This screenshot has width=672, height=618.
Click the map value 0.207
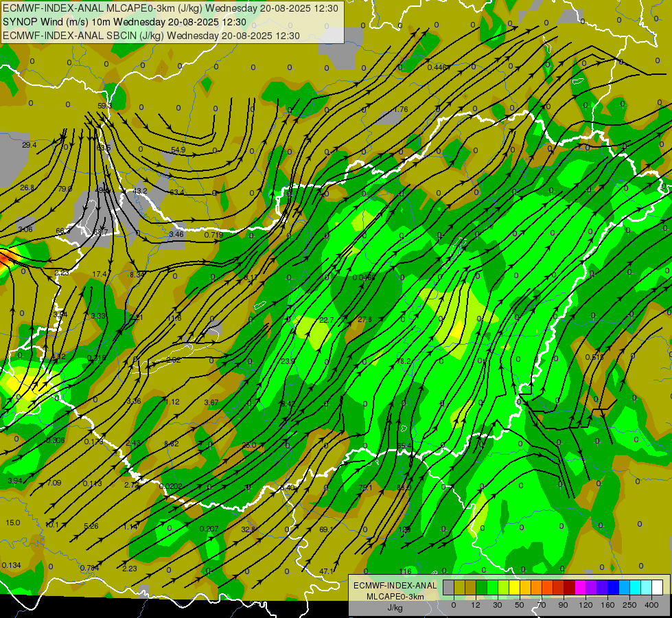pos(209,529)
